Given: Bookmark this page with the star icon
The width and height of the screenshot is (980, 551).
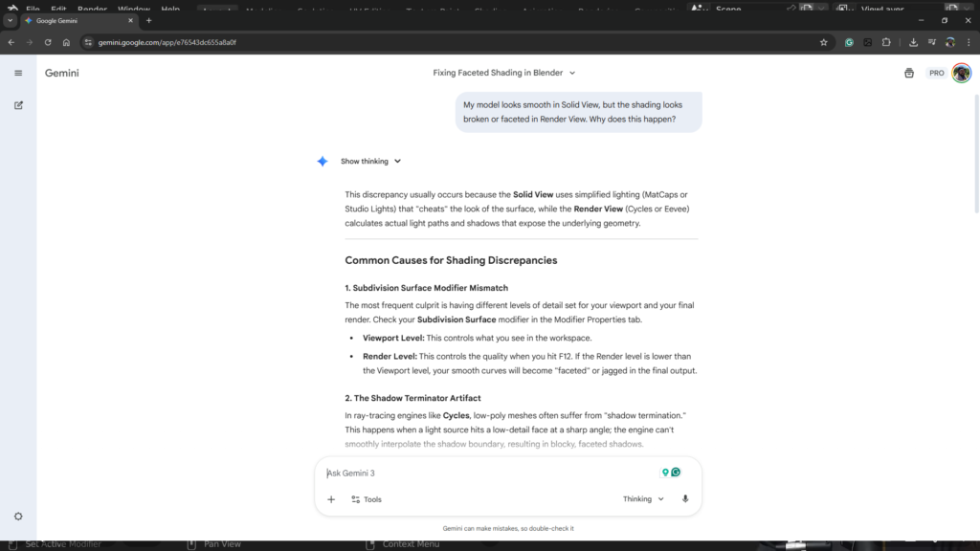Looking at the screenshot, I should coord(823,42).
